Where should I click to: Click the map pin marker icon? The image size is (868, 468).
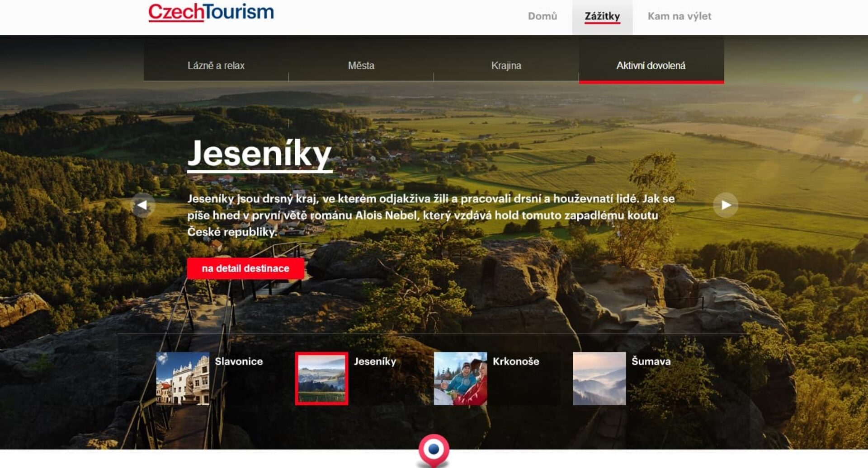pyautogui.click(x=434, y=450)
